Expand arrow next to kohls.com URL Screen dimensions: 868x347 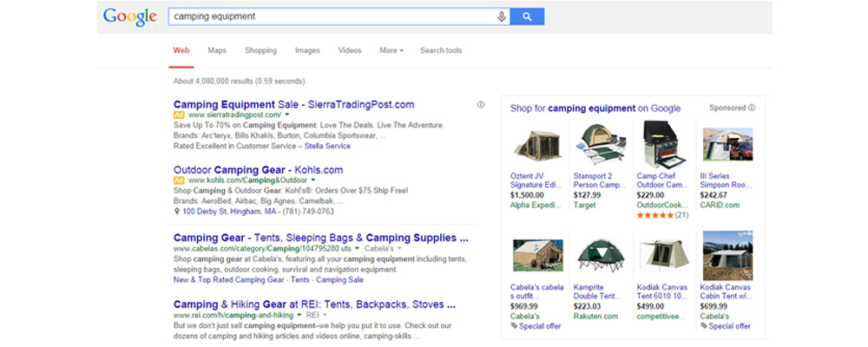click(x=312, y=181)
